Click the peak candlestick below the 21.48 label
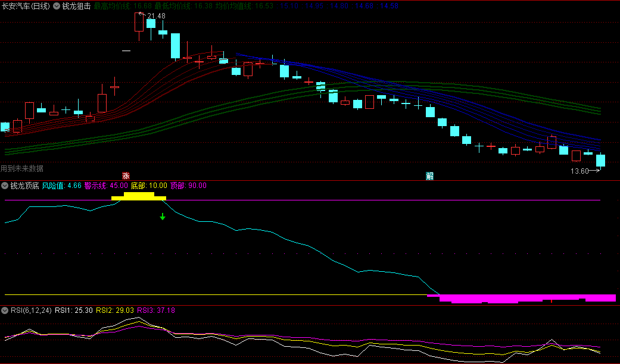 coord(139,22)
